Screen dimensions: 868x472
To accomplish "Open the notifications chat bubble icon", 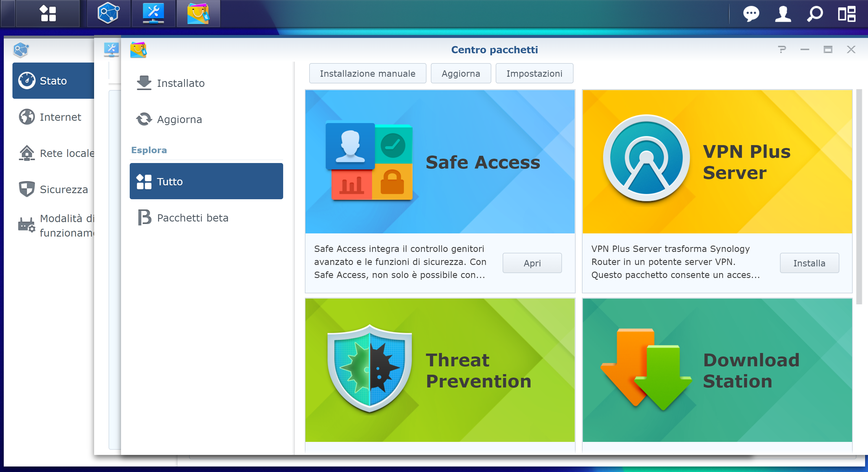I will point(751,14).
